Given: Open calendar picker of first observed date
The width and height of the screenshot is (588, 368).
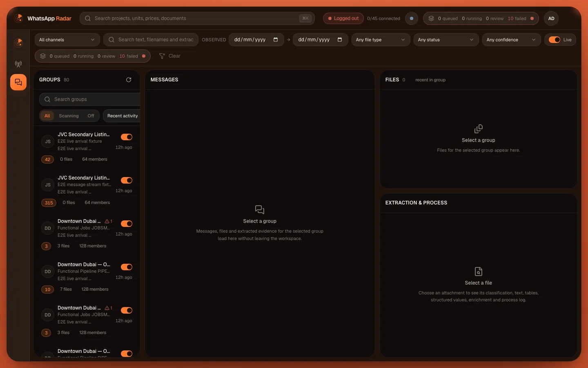Looking at the screenshot, I should pyautogui.click(x=276, y=40).
